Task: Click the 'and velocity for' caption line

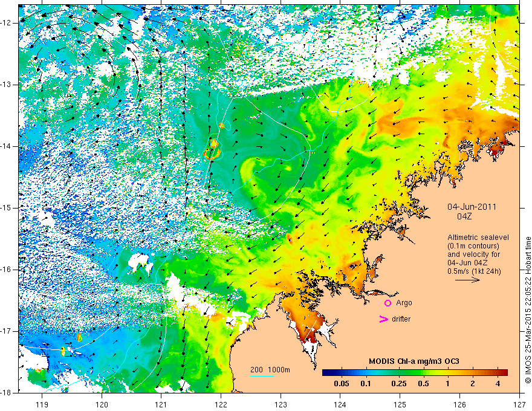Action: pyautogui.click(x=473, y=254)
